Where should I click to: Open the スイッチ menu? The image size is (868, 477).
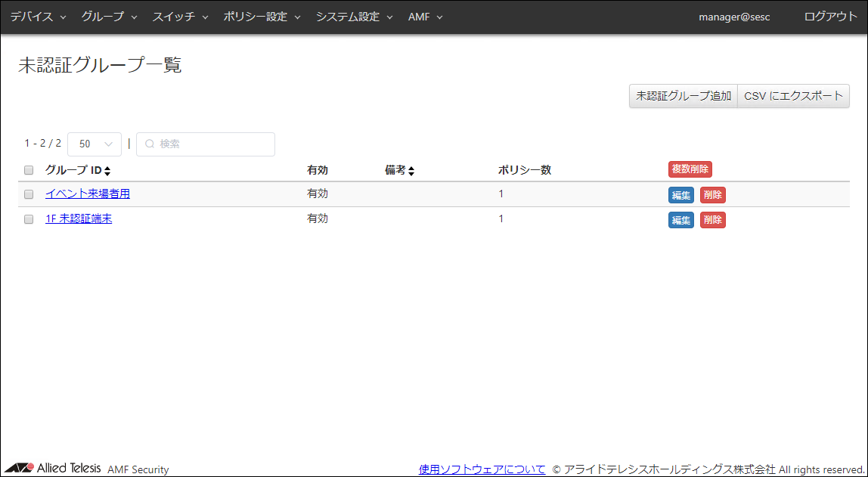point(180,17)
